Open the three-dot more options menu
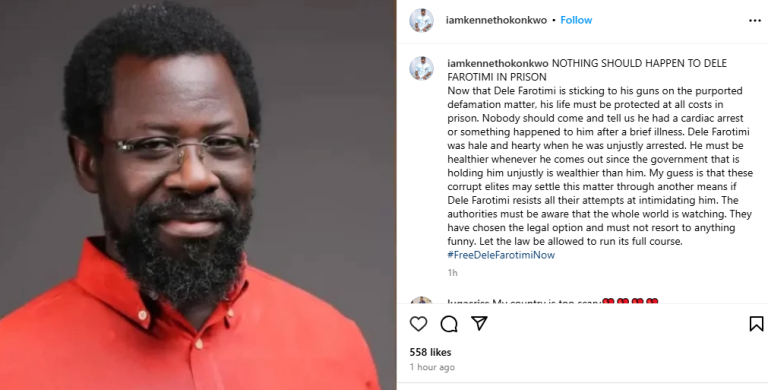The width and height of the screenshot is (768, 390). click(x=755, y=21)
